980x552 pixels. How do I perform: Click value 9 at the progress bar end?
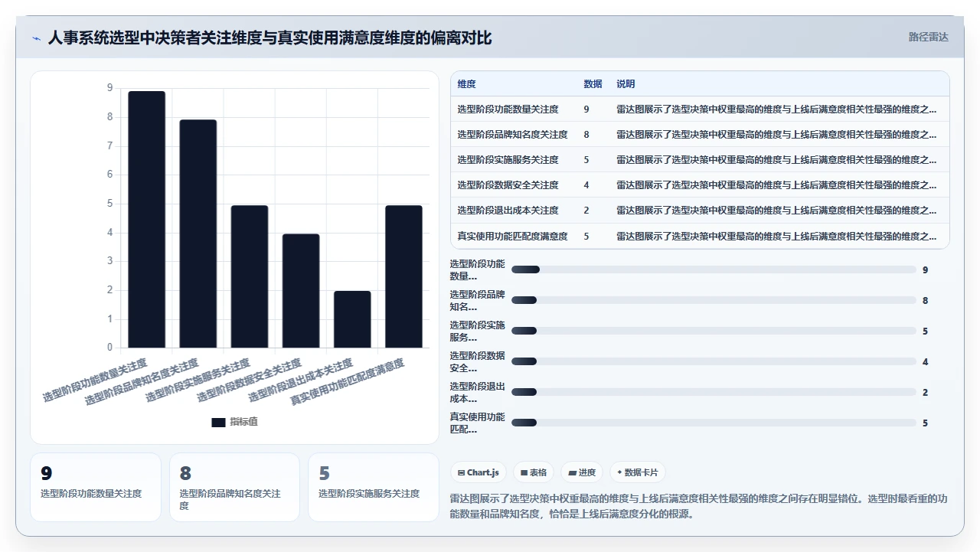coord(926,269)
